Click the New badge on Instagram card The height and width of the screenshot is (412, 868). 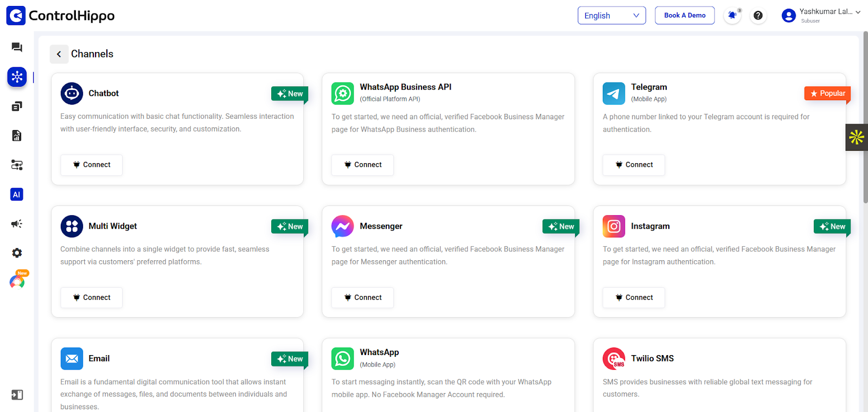pyautogui.click(x=832, y=227)
